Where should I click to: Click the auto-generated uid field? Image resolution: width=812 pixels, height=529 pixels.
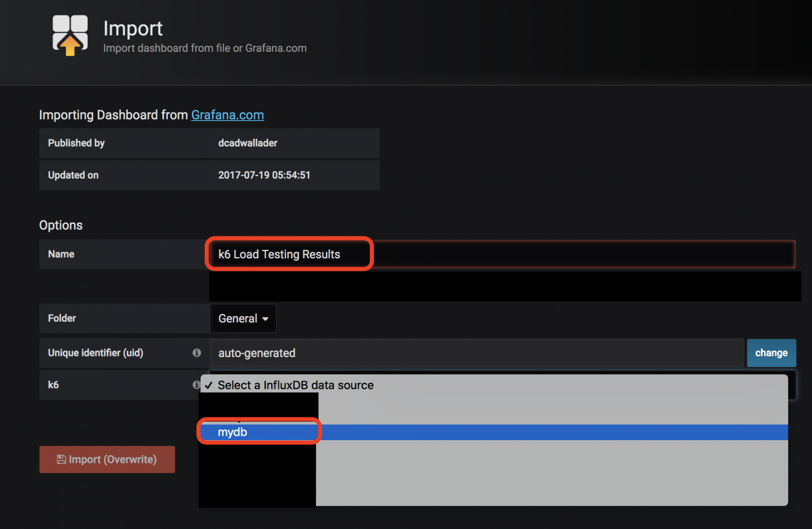tap(477, 353)
